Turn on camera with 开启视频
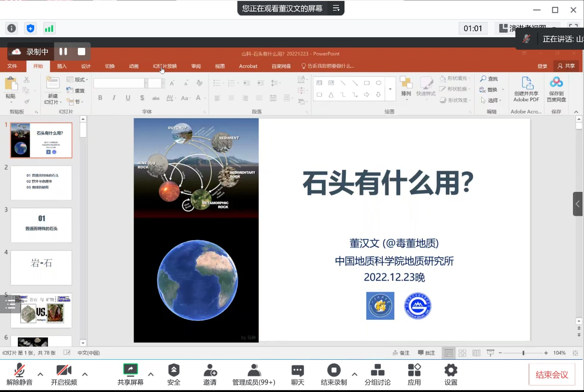 (64, 375)
